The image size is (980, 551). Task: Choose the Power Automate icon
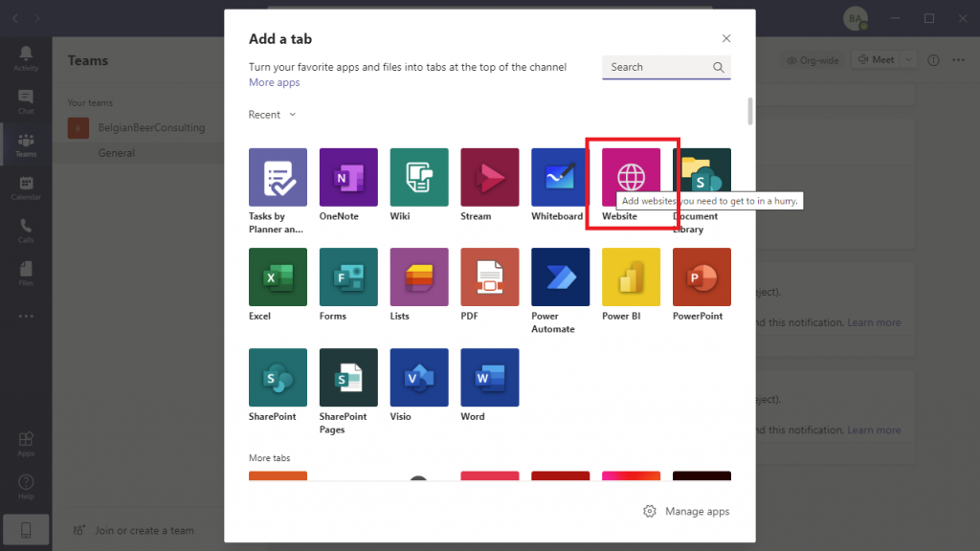click(x=560, y=276)
